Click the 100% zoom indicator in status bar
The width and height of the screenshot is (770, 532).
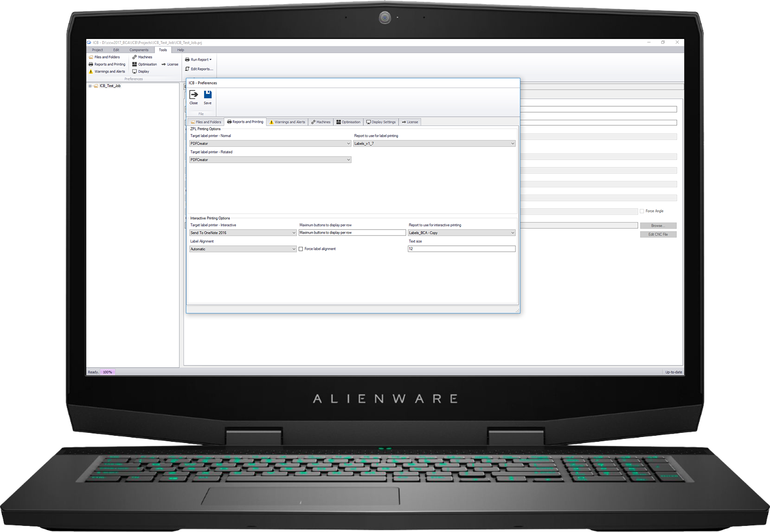coord(107,372)
